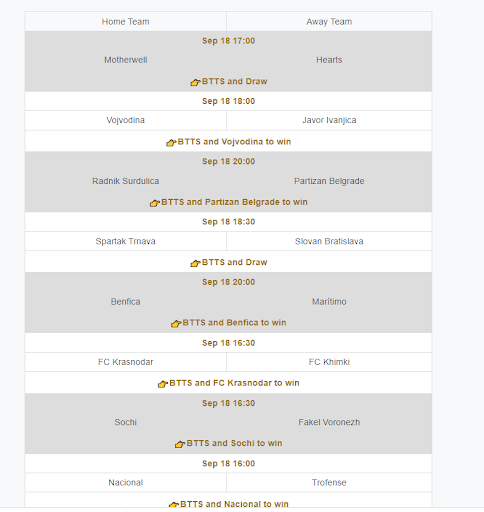Image resolution: width=484 pixels, height=512 pixels.
Task: Click BTTS and Vojvodina to win prediction text
Action: pyautogui.click(x=234, y=142)
